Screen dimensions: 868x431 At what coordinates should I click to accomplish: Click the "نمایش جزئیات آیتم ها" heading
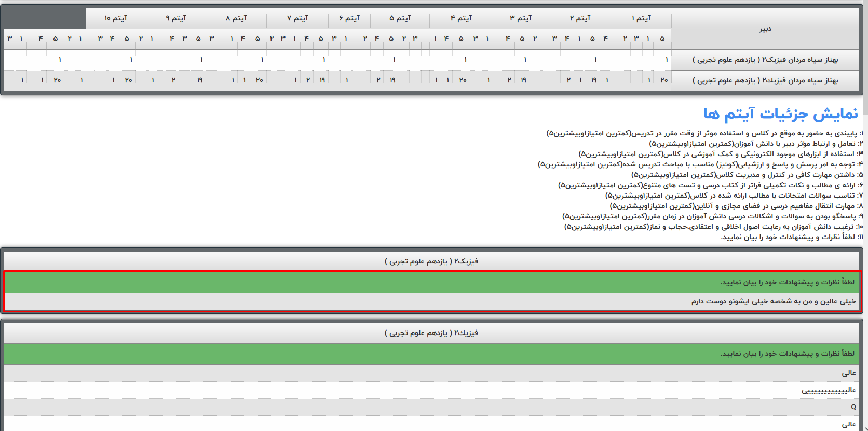(780, 114)
